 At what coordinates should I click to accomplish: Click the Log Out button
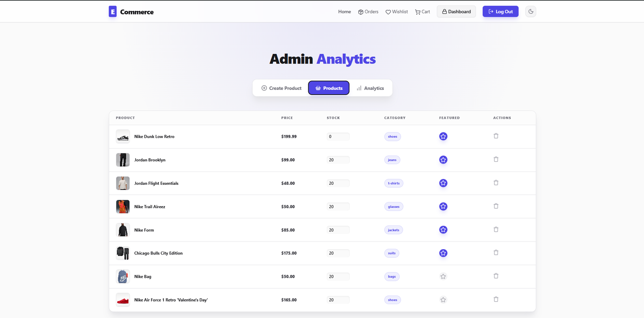[500, 12]
